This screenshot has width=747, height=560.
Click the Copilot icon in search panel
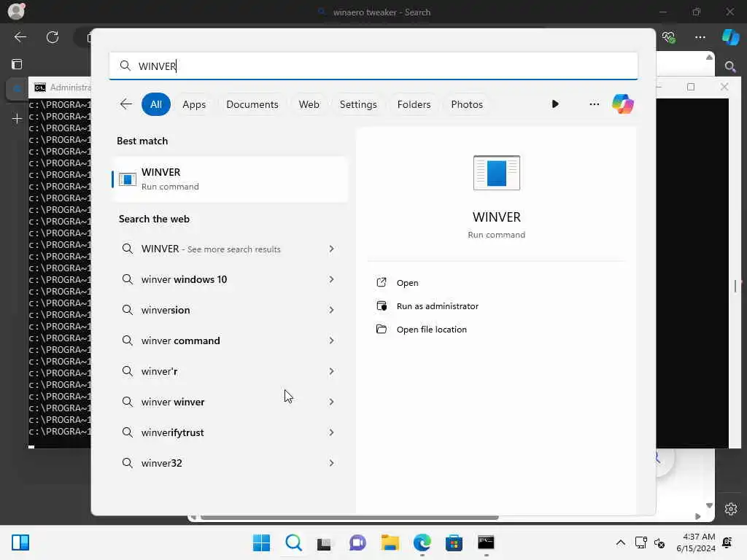tap(623, 104)
